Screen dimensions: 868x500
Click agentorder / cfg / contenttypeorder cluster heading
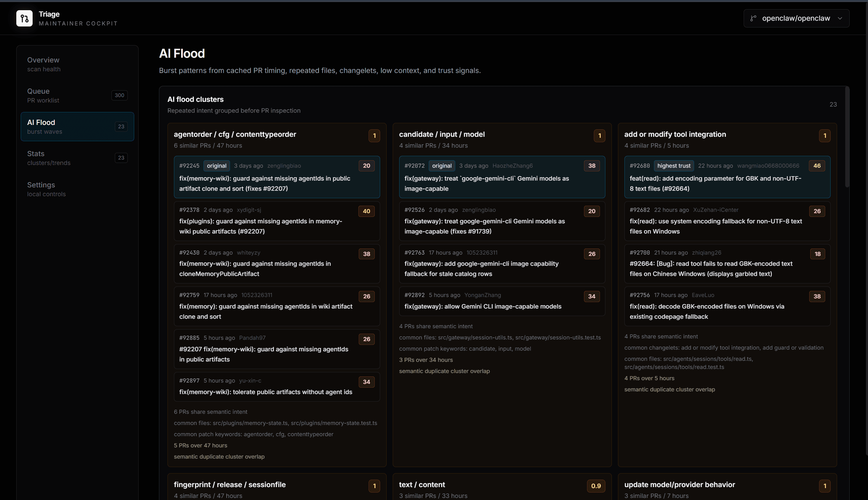tap(235, 134)
